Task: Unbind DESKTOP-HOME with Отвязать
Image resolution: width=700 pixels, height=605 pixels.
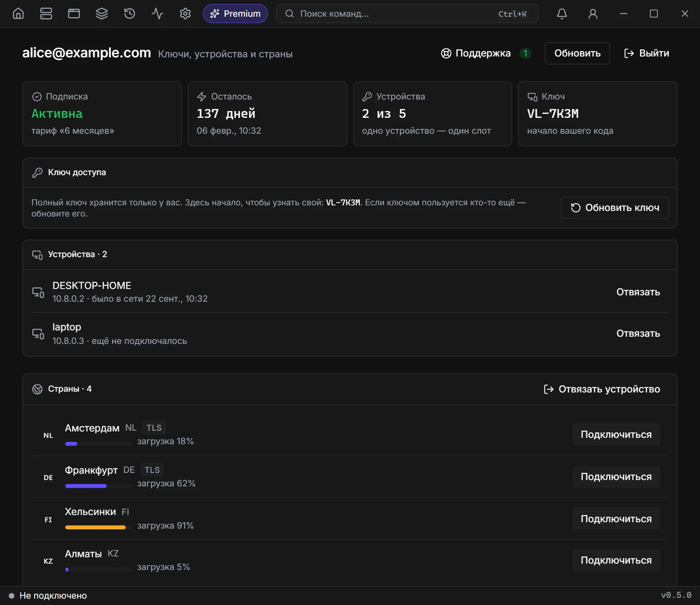Action: point(638,292)
